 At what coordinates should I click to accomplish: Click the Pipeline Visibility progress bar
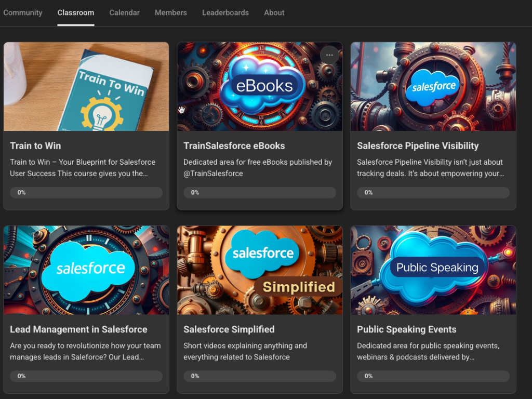tap(433, 192)
